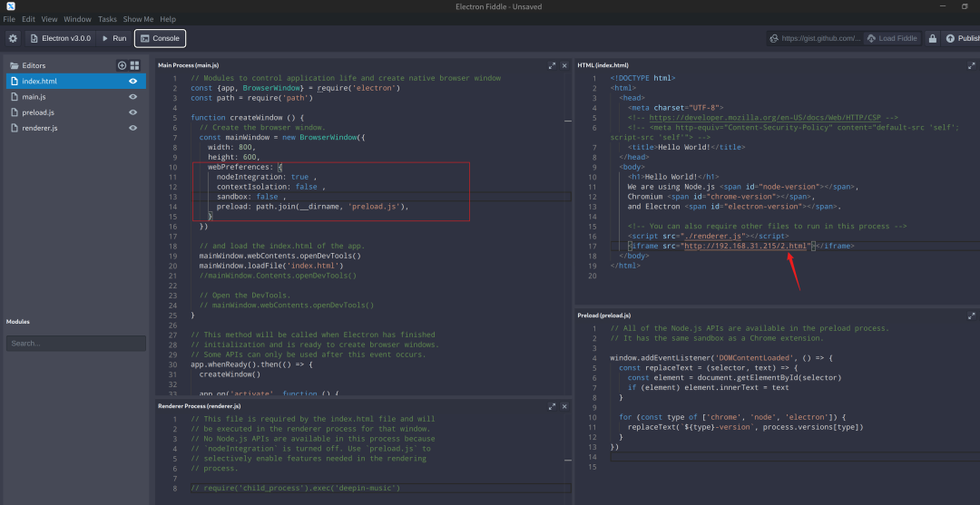Open the File menu
Viewport: 980px width, 505px height.
pos(9,19)
